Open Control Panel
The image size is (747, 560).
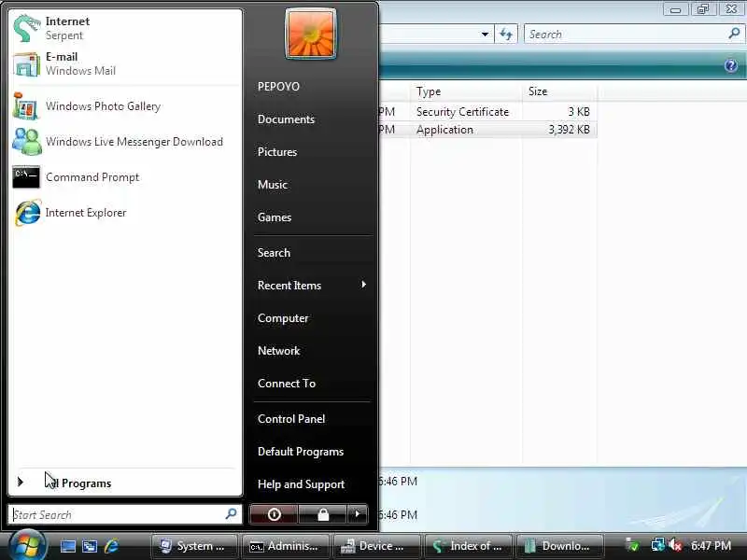291,418
